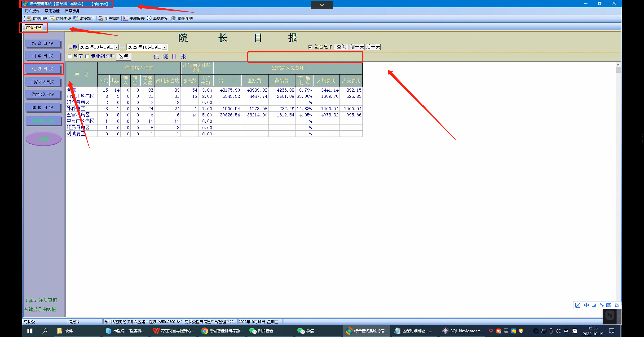The image size is (644, 337).
Task: Click the 测试病区 row label
Action: point(76,134)
